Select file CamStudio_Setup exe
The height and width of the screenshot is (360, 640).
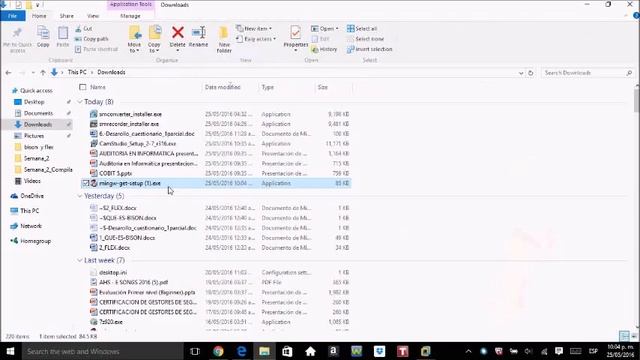138,144
